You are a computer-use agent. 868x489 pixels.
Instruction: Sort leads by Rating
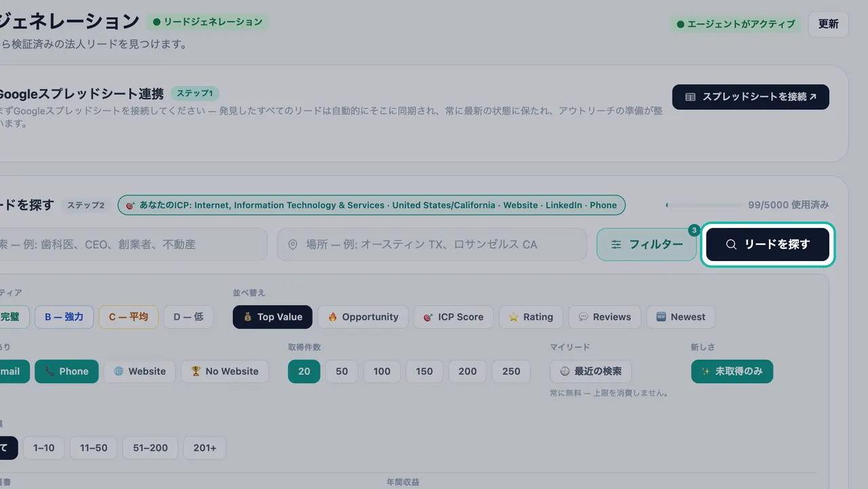pos(531,317)
